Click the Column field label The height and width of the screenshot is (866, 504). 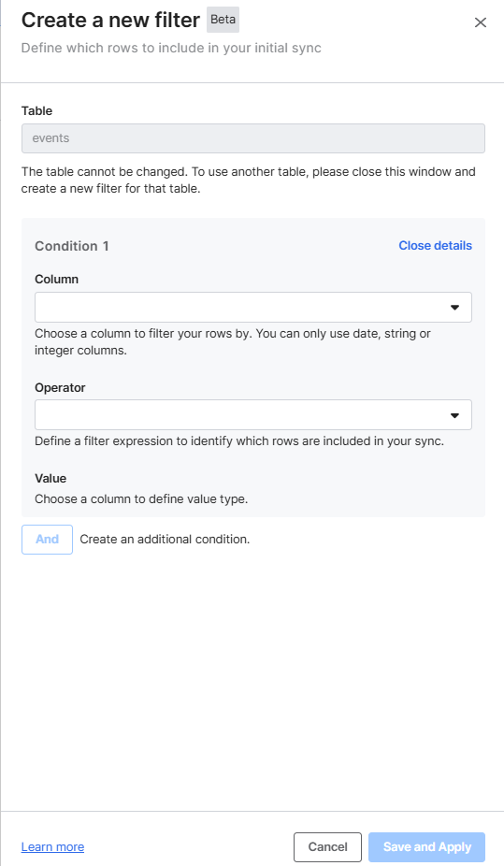click(x=56, y=279)
